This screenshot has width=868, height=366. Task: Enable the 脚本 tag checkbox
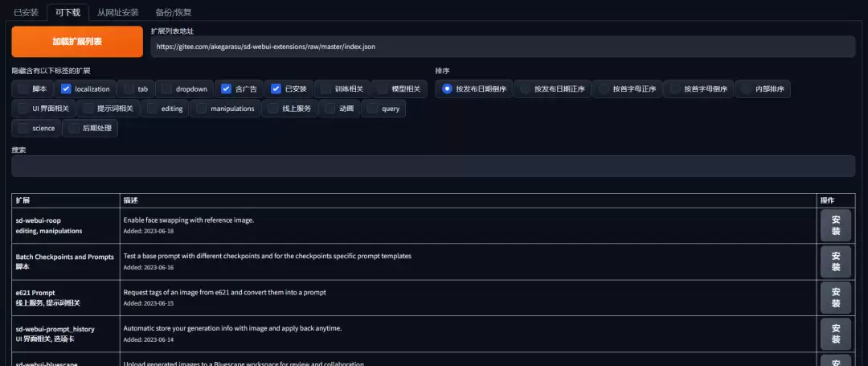[x=23, y=88]
